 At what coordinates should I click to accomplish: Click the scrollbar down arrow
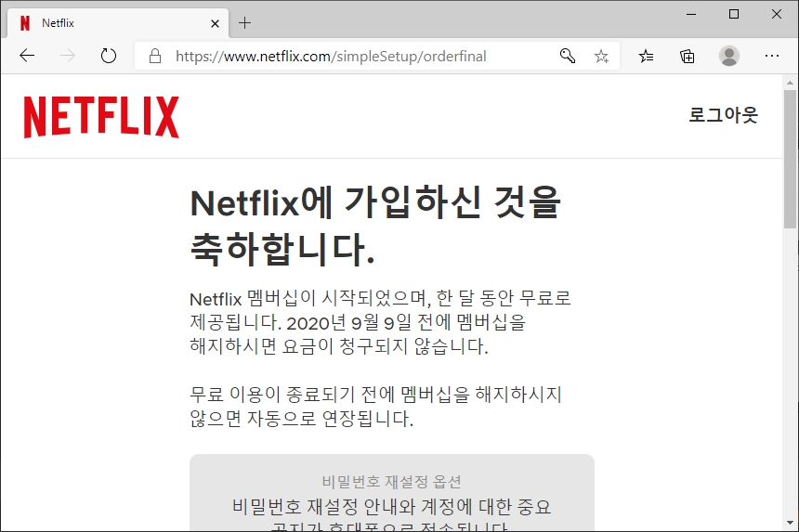790,523
